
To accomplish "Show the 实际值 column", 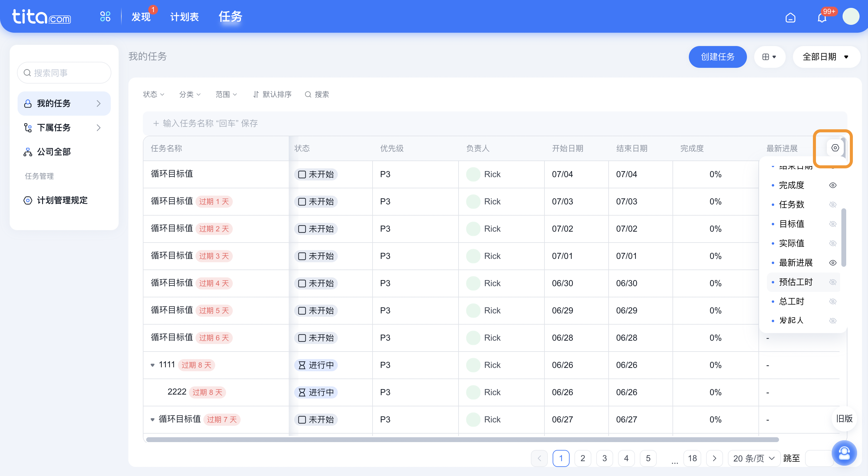I will 833,243.
